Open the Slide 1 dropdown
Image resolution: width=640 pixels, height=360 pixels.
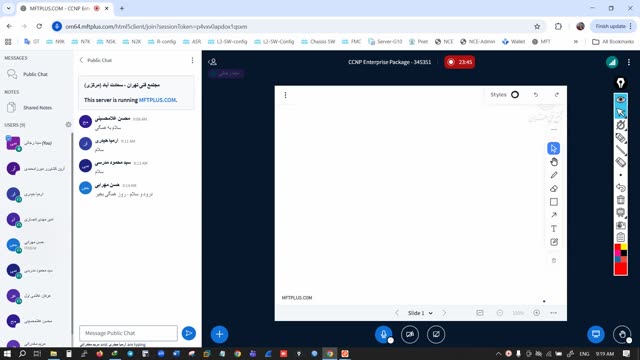pos(420,313)
